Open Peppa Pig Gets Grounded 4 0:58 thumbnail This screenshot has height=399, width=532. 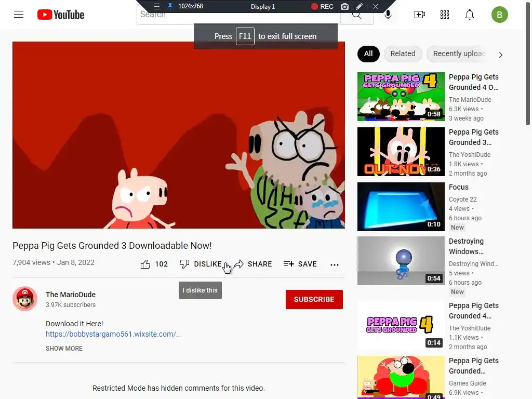tap(401, 96)
